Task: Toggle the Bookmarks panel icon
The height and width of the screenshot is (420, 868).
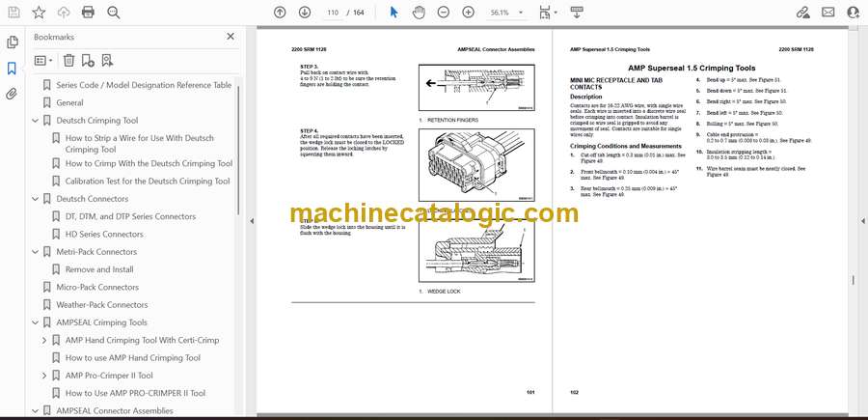Action: tap(12, 69)
